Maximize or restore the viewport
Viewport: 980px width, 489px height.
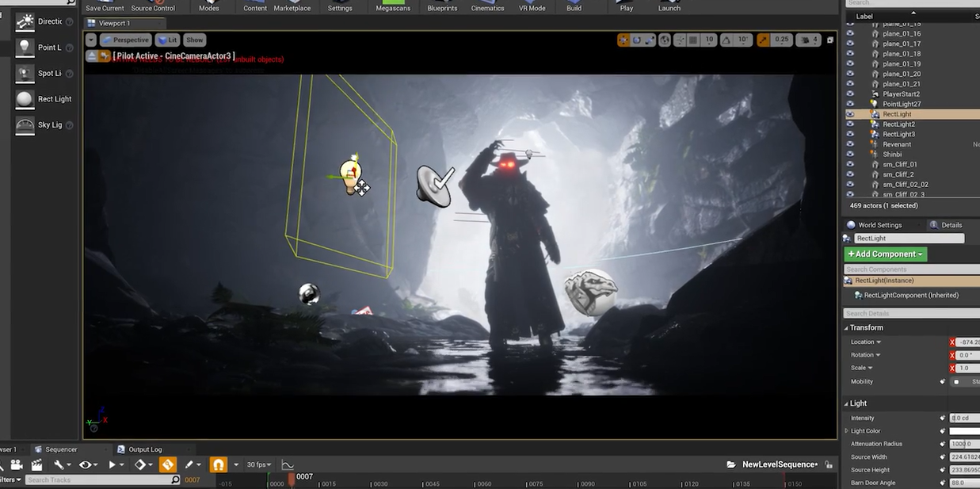pyautogui.click(x=829, y=40)
